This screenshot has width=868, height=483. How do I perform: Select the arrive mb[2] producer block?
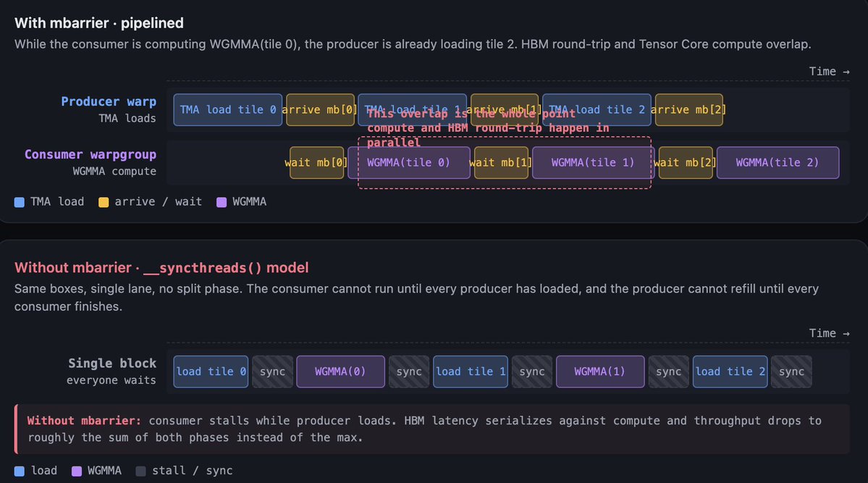click(x=688, y=110)
